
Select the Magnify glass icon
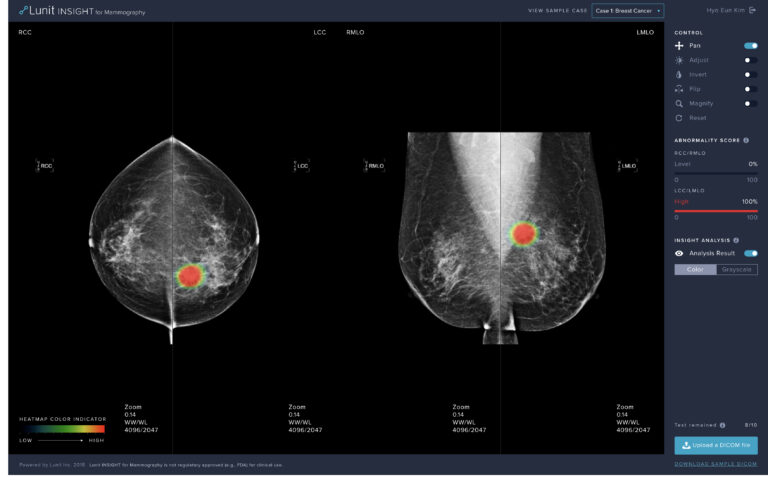pos(680,103)
